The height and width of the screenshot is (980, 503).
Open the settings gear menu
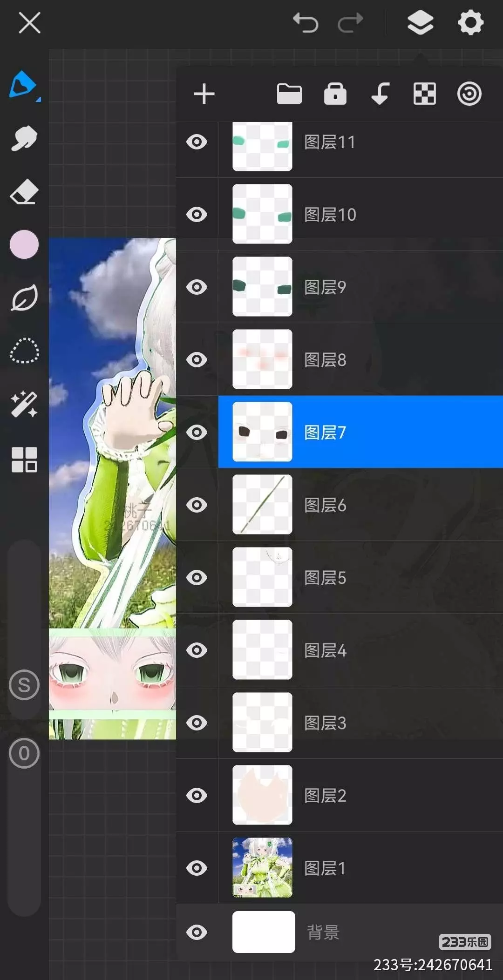click(471, 22)
